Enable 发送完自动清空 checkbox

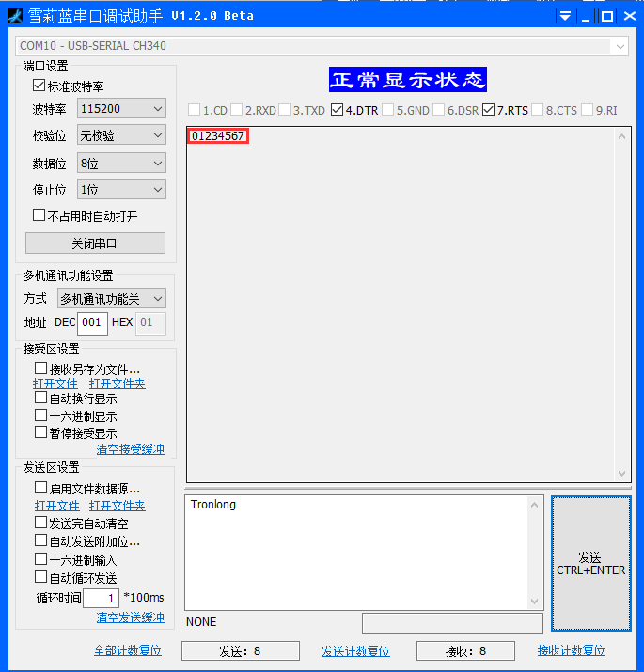[x=40, y=522]
